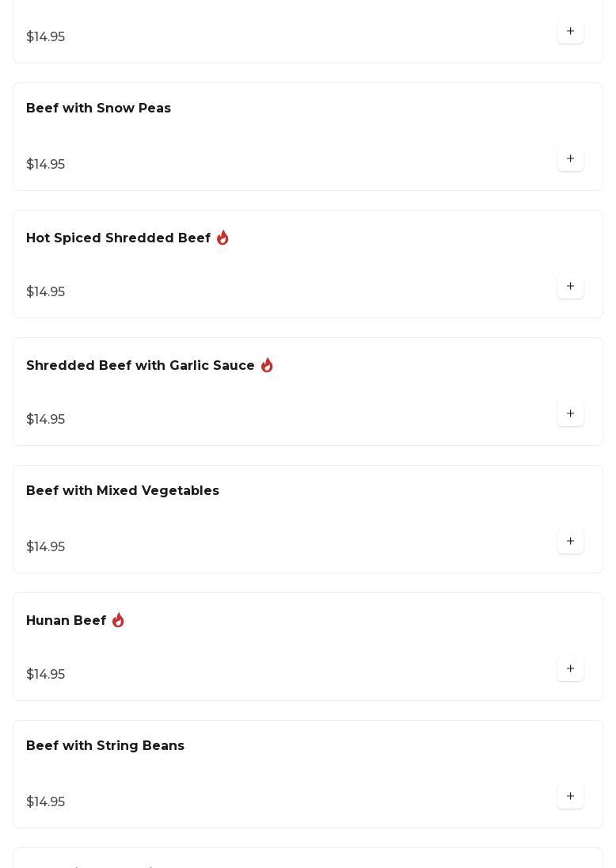616x868 pixels.
Task: View Beef with Mixed Vegetables details
Action: click(123, 491)
